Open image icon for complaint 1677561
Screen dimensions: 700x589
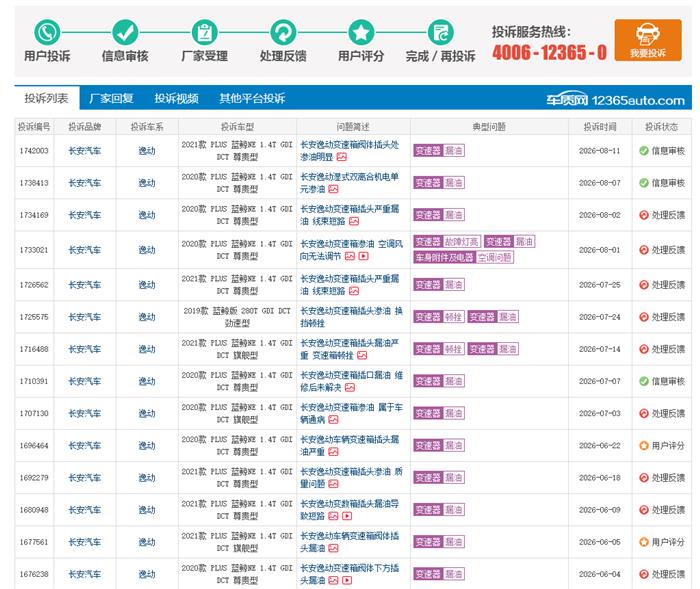pyautogui.click(x=333, y=548)
